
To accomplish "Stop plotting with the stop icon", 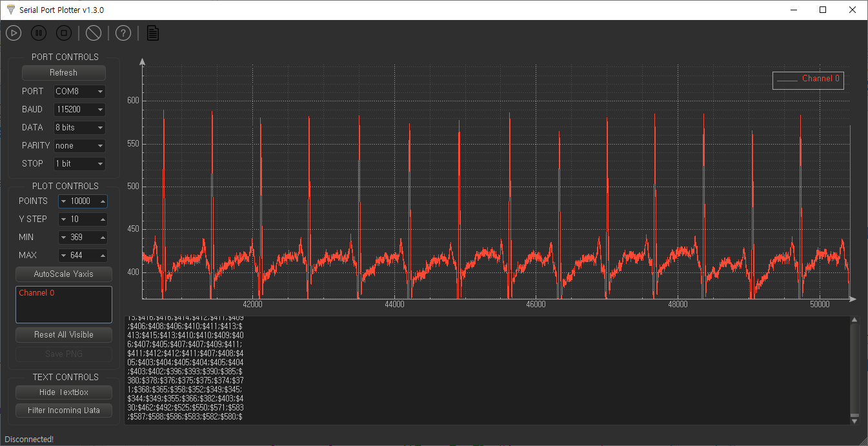I will 63,33.
